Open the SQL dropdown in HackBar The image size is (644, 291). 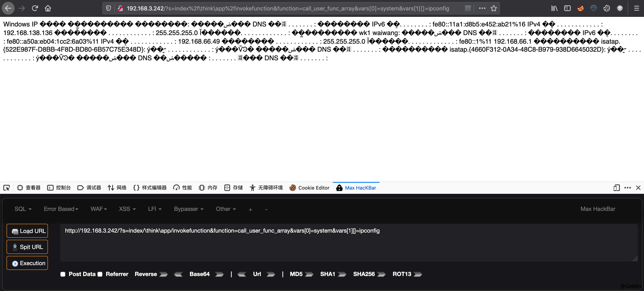tap(23, 209)
